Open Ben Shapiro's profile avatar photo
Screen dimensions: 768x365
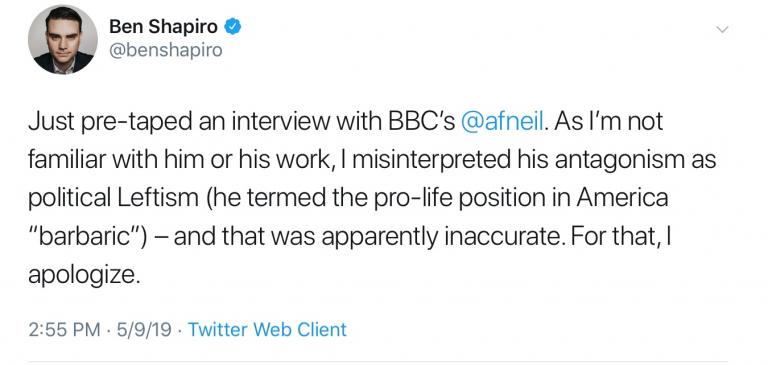pyautogui.click(x=63, y=40)
